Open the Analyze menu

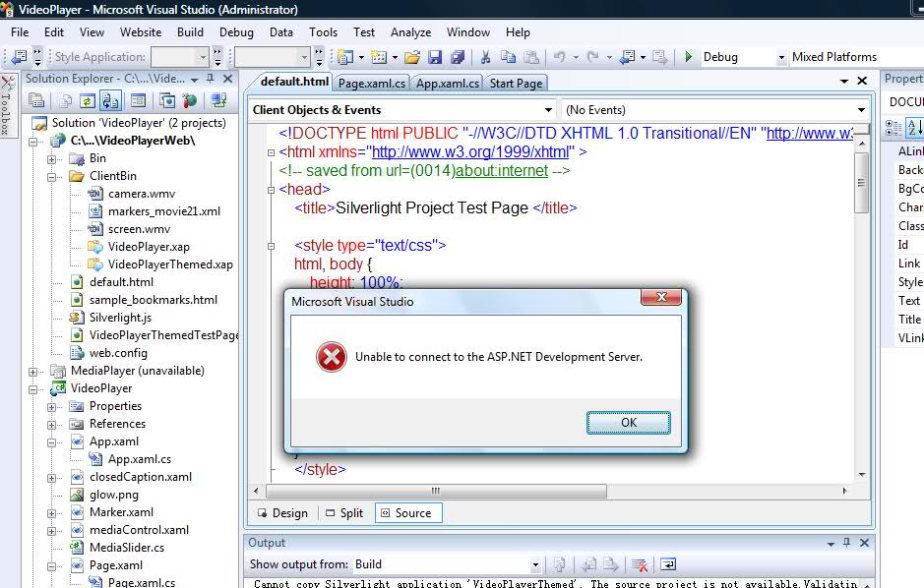pyautogui.click(x=410, y=32)
